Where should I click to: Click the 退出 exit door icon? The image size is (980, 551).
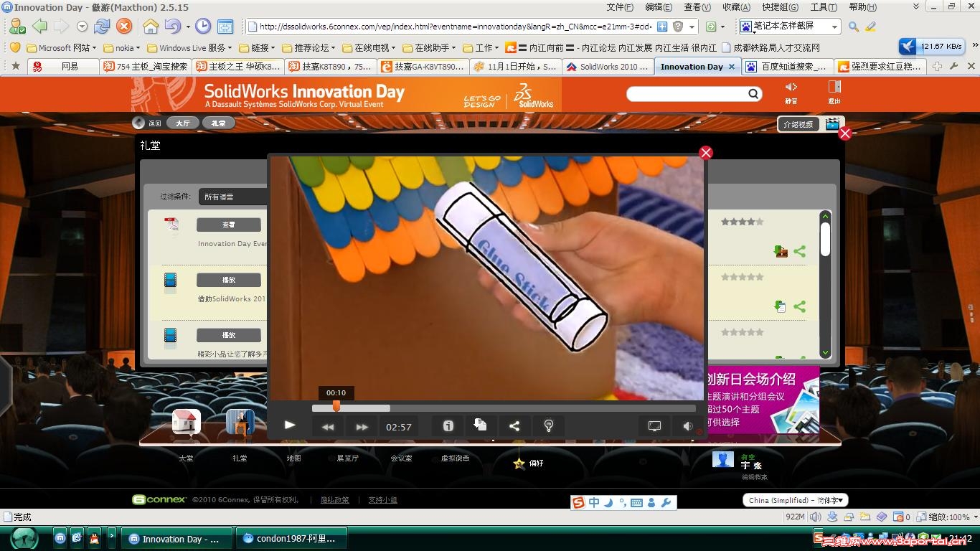834,87
